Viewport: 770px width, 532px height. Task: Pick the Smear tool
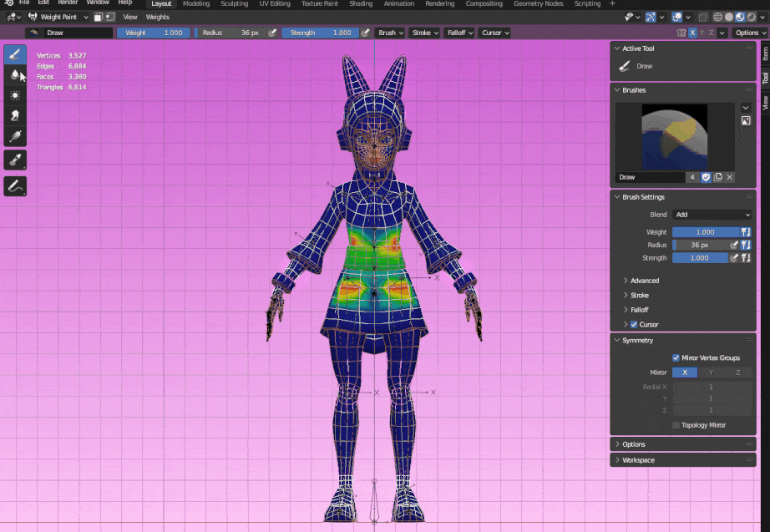pyautogui.click(x=15, y=116)
